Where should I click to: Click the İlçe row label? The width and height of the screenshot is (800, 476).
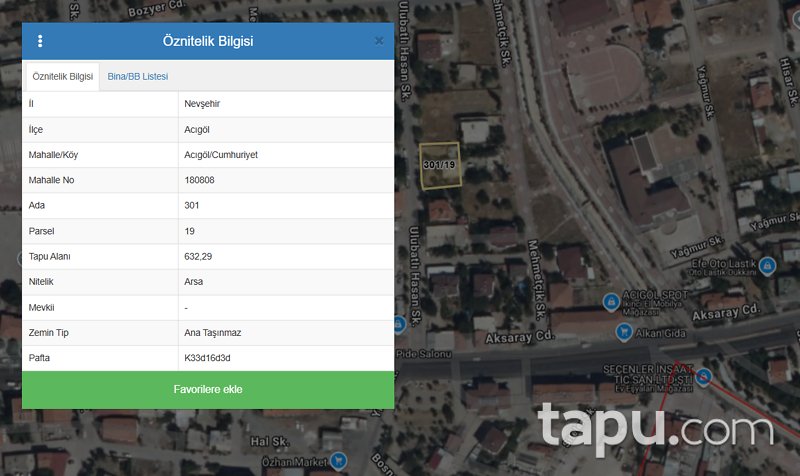click(36, 130)
